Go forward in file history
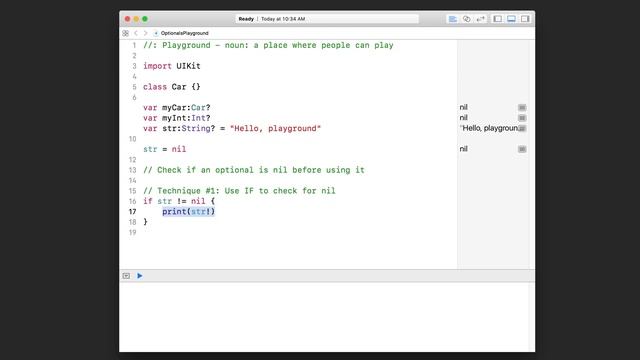 point(145,33)
